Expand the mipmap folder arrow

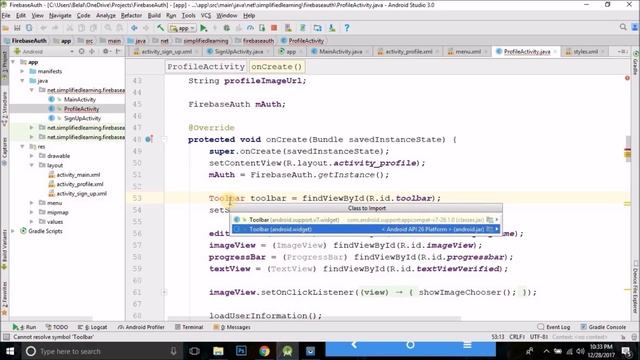point(31,212)
